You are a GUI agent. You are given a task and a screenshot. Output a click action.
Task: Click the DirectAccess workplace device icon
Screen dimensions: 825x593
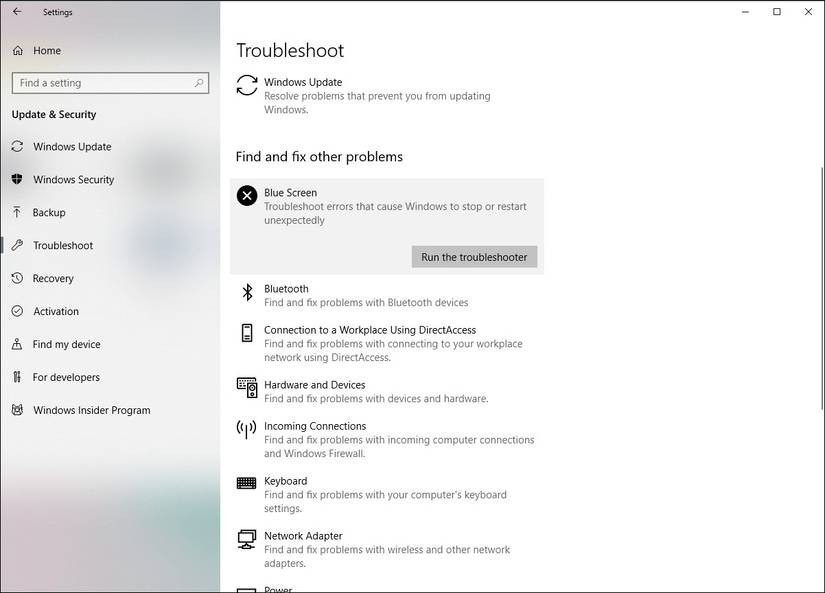coord(247,333)
